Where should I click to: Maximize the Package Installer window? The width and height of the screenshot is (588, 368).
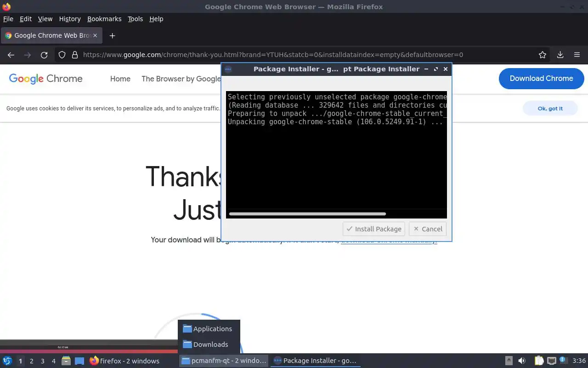[436, 69]
